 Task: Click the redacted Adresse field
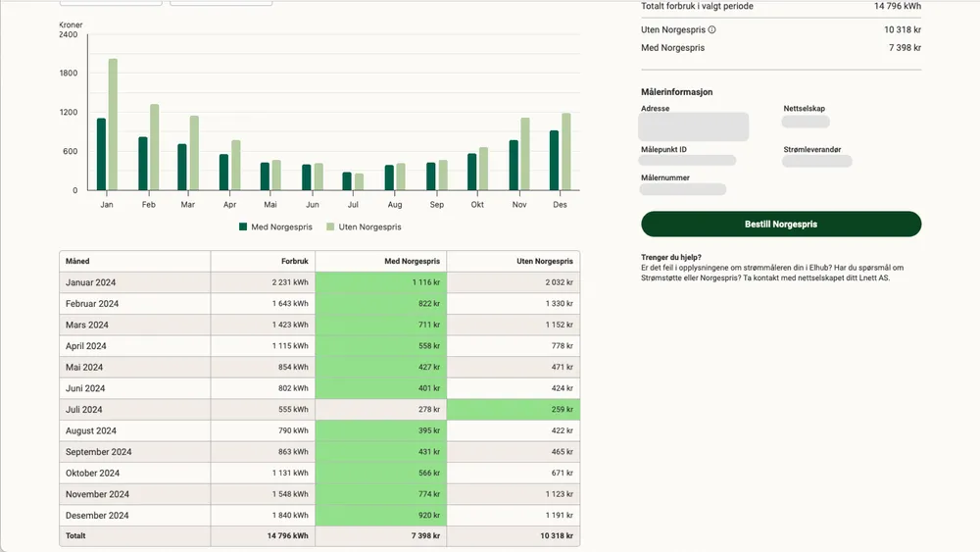pyautogui.click(x=694, y=126)
